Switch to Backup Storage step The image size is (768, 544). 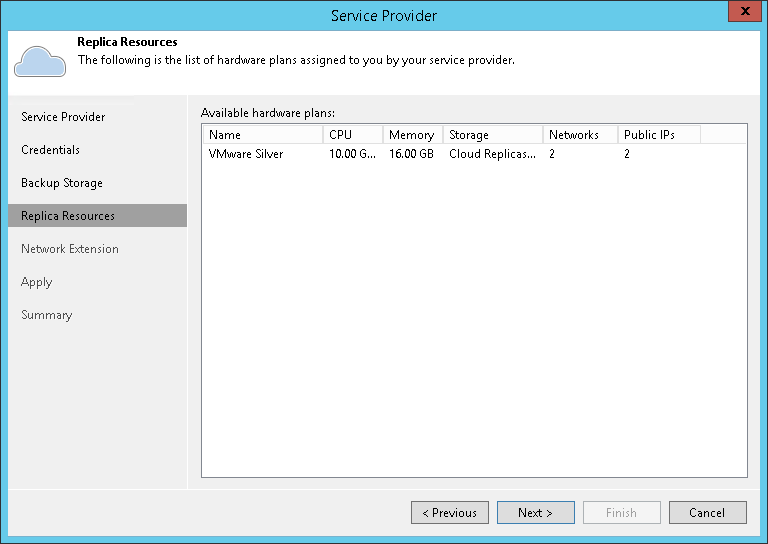tap(62, 183)
